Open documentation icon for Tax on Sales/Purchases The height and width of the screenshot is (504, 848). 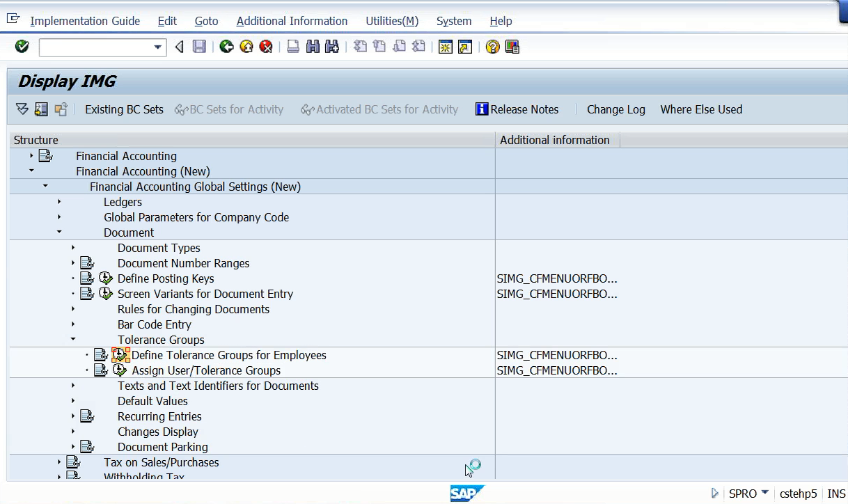(x=73, y=462)
